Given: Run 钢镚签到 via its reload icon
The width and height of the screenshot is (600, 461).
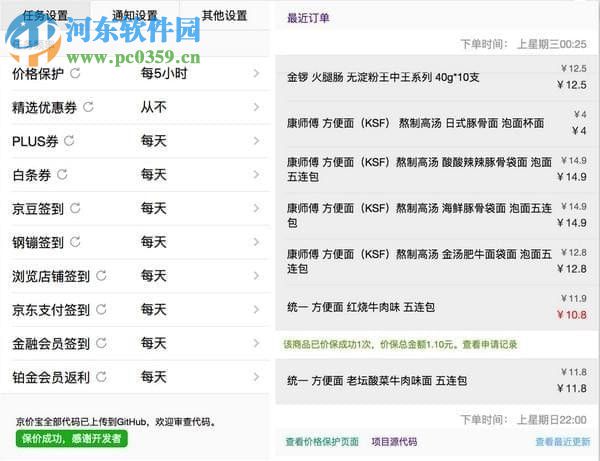Looking at the screenshot, I should point(75,242).
